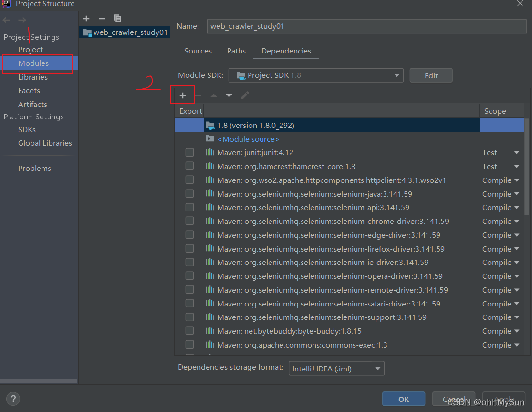
Task: Select Maven selenium-opera-driver row
Action: click(x=349, y=276)
